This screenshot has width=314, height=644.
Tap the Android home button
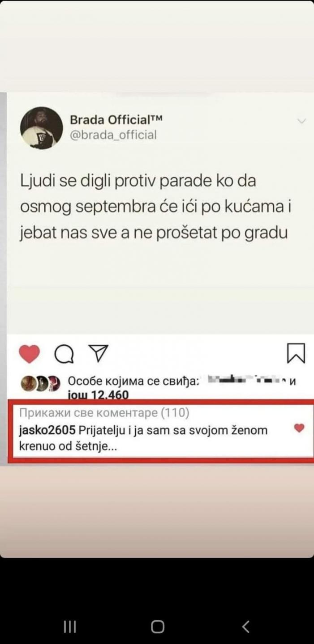pyautogui.click(x=157, y=627)
